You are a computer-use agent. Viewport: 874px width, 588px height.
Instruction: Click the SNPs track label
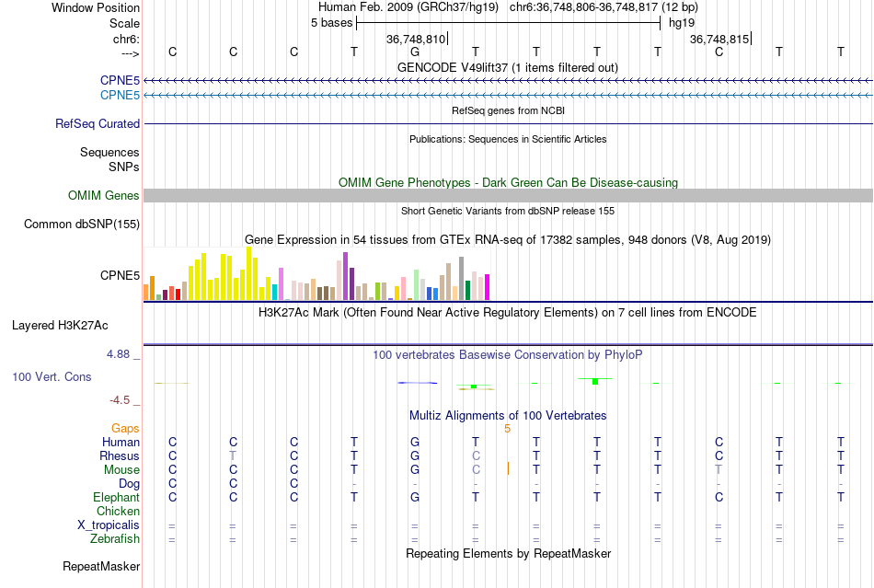(124, 167)
